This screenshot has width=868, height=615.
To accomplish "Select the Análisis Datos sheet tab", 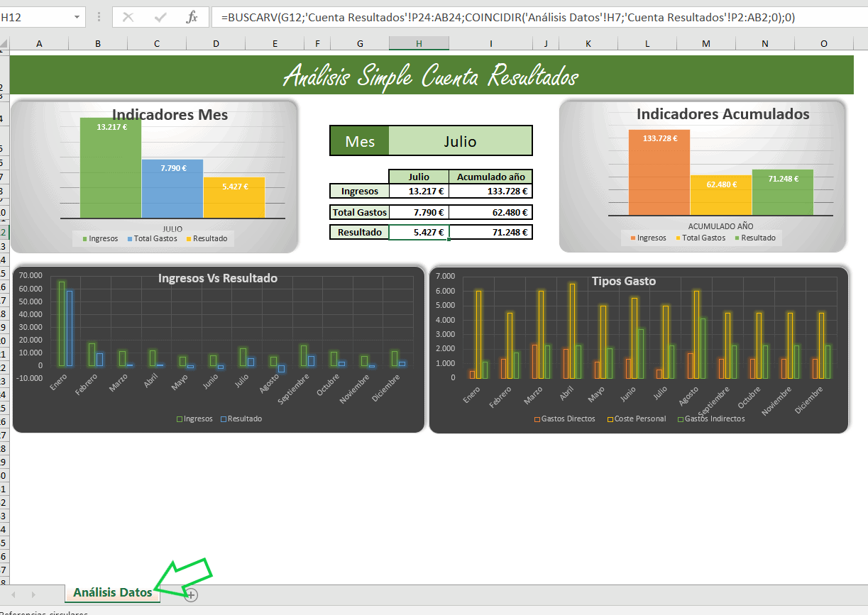I will 112,592.
